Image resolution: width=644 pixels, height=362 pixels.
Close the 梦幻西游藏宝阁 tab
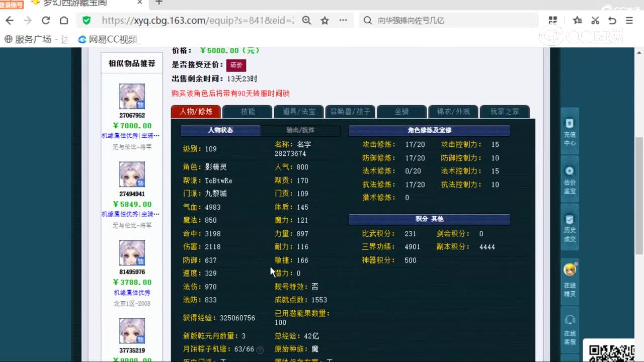(x=140, y=3)
